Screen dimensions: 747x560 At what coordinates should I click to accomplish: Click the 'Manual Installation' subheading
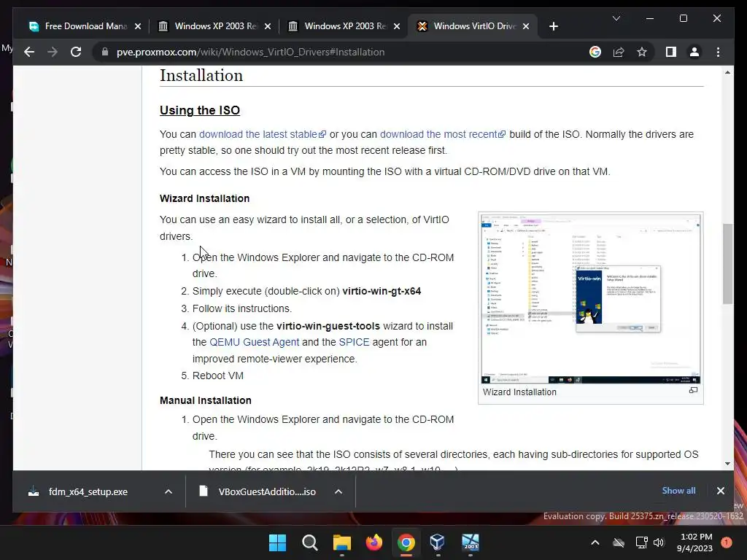[205, 400]
